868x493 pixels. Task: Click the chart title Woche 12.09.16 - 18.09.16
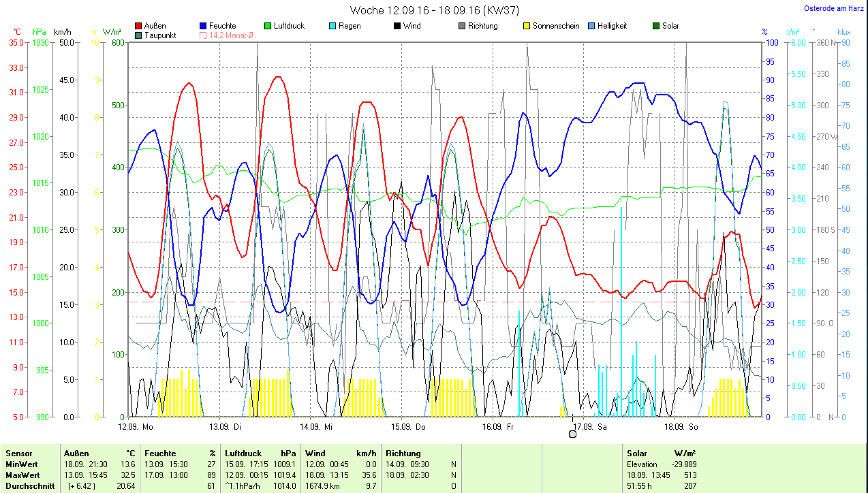pos(433,10)
